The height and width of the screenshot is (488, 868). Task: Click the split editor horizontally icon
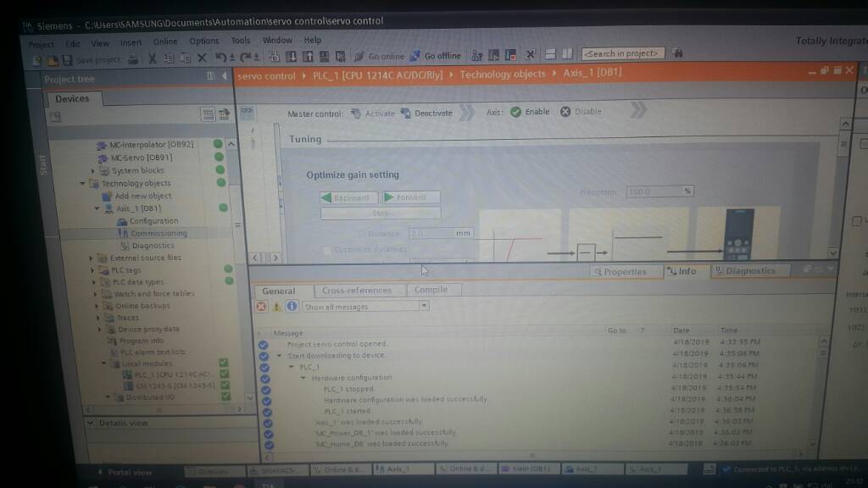click(550, 54)
